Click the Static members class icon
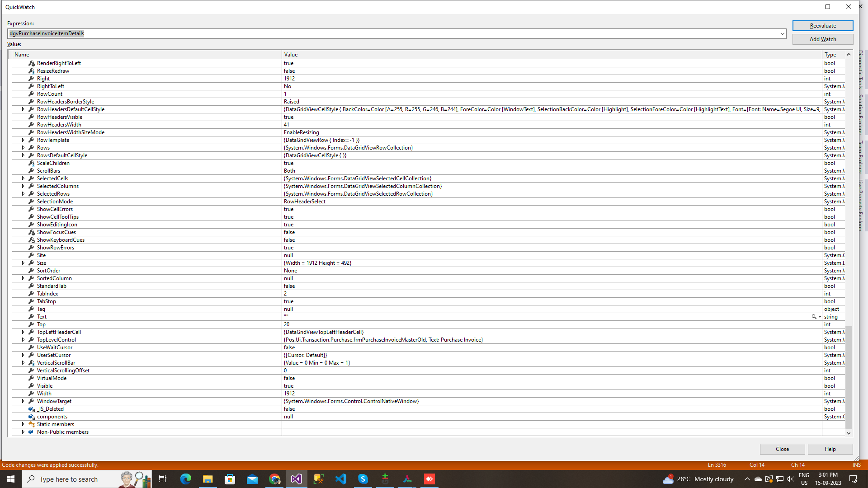This screenshot has height=488, width=868. (x=31, y=424)
